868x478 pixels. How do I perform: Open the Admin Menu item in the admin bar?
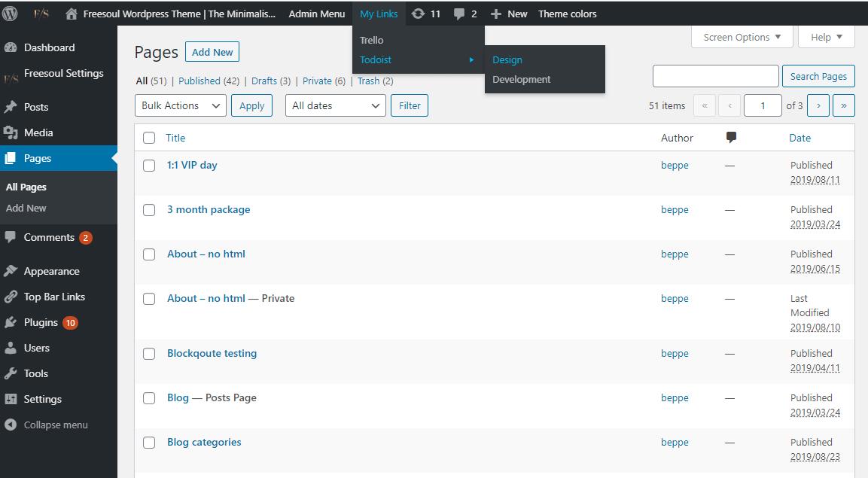point(317,14)
